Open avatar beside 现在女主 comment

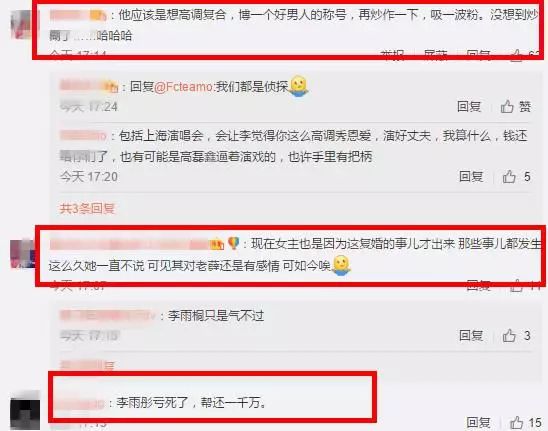pos(23,254)
